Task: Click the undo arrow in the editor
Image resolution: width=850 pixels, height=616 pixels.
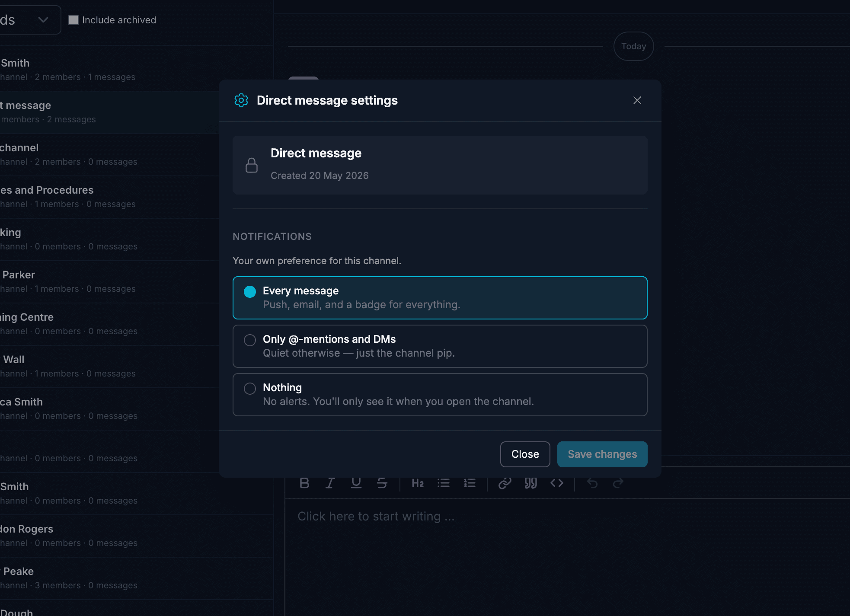Action: (592, 483)
